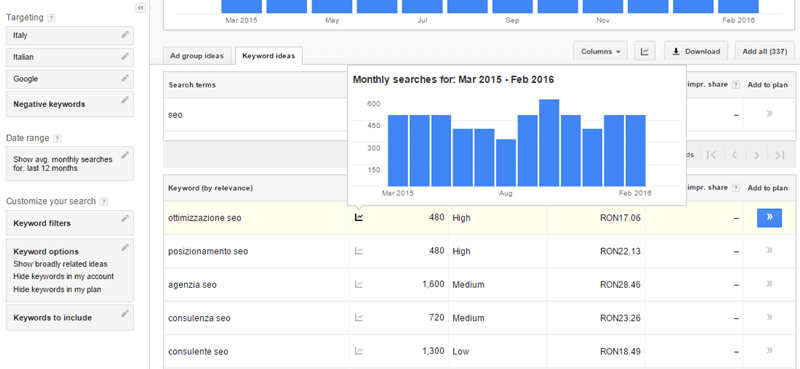Click Hide keywords in my account
This screenshot has height=369, width=800.
point(64,277)
